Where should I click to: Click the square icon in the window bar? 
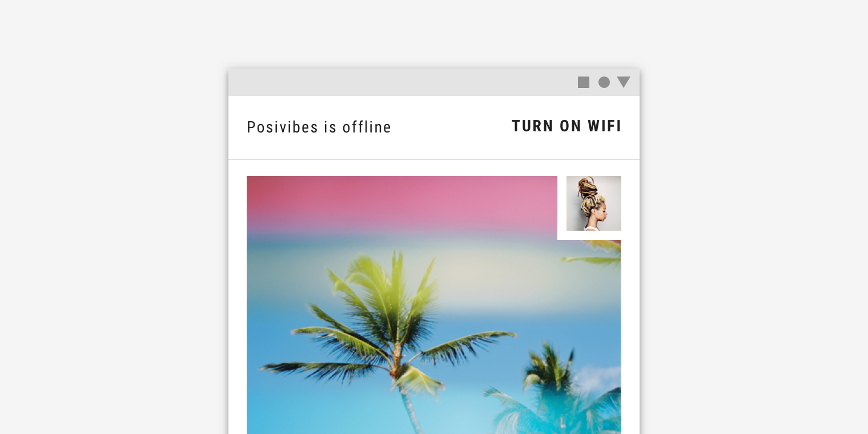point(584,82)
